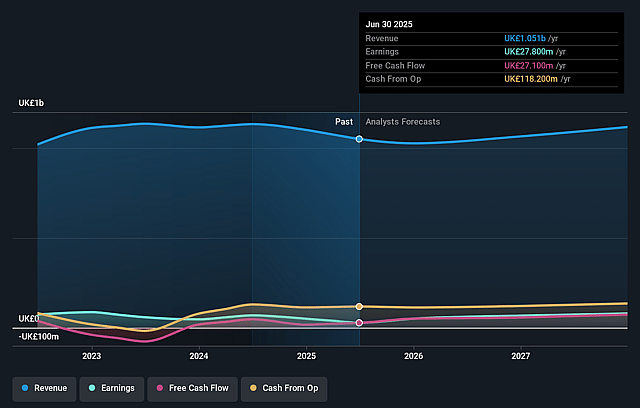This screenshot has width=640, height=408.
Task: Select the 2027 x-axis label
Action: [x=521, y=356]
